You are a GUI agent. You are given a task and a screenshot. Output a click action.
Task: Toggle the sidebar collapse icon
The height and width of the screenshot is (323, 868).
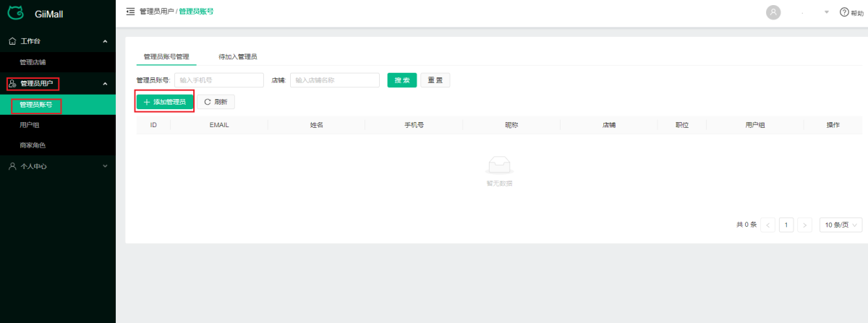pyautogui.click(x=130, y=12)
